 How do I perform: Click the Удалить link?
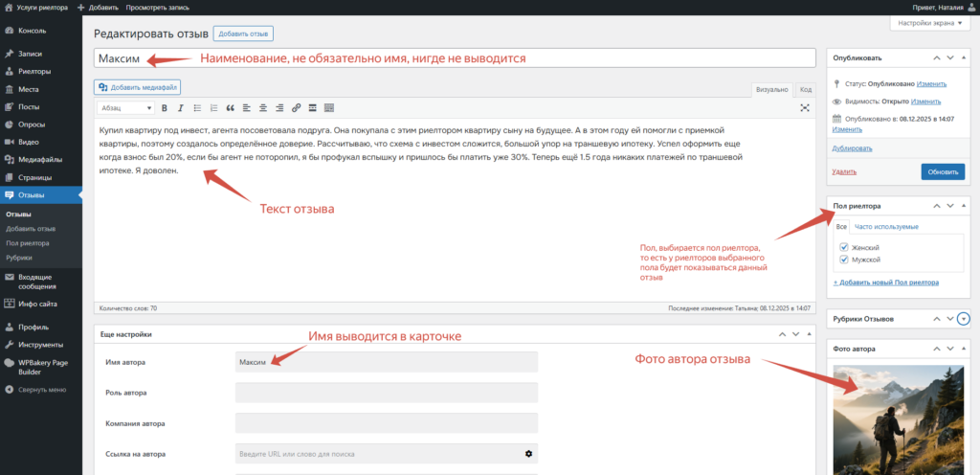(844, 171)
